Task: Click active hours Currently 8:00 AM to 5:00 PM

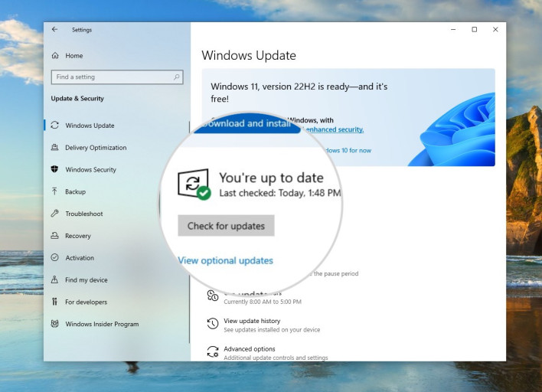Action: pos(263,302)
